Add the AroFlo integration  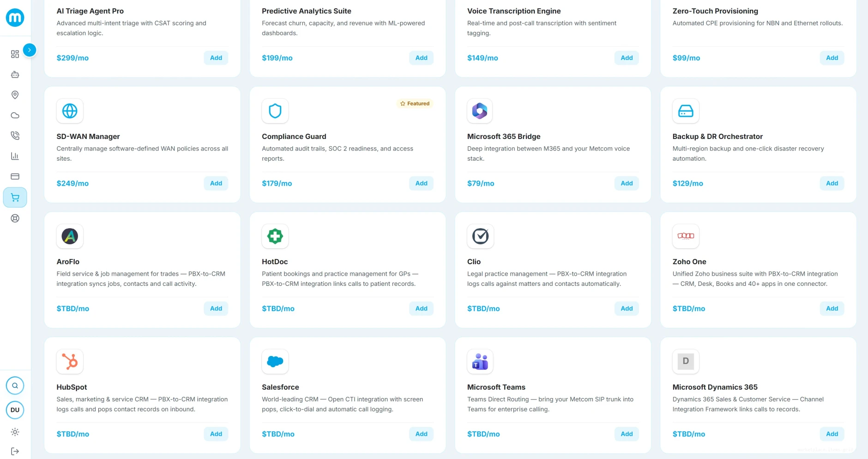(x=216, y=308)
